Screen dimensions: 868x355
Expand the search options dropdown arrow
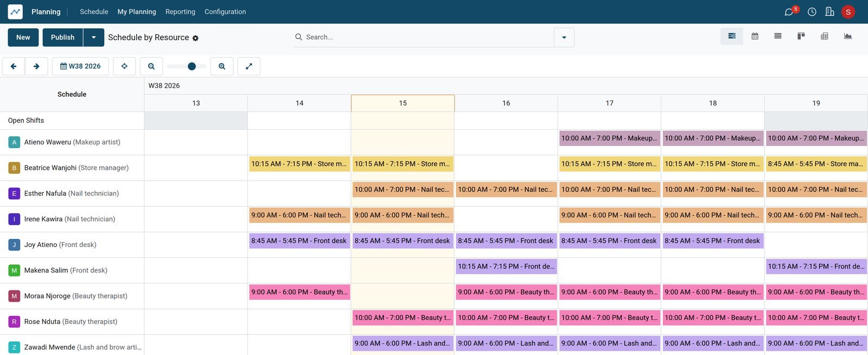(564, 37)
